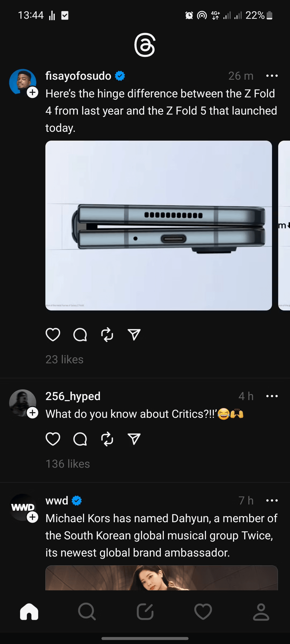Go to the Home tab
290x644 pixels.
tap(29, 612)
